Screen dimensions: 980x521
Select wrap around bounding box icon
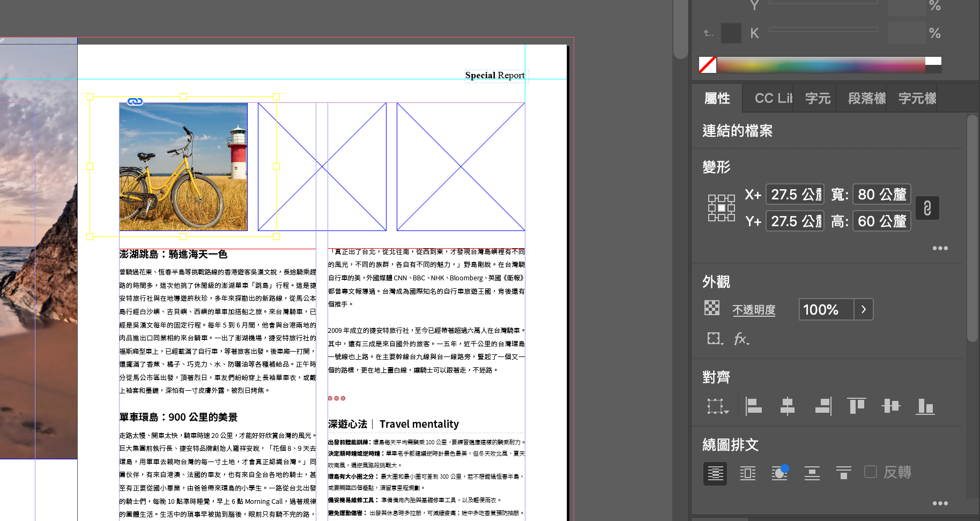tap(747, 473)
